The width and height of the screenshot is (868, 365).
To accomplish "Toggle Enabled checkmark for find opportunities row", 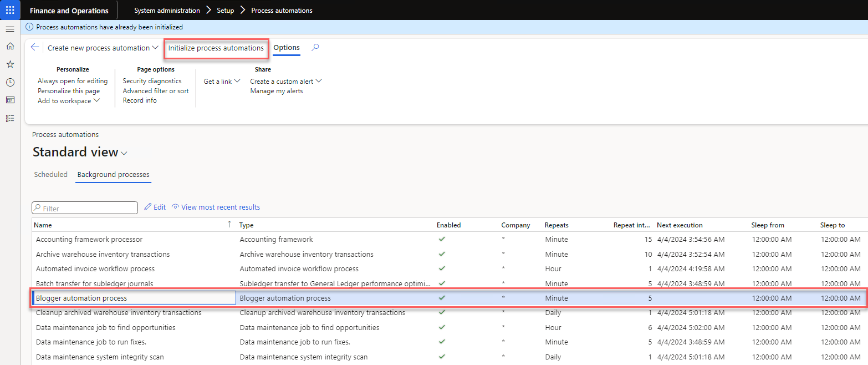I will [442, 327].
